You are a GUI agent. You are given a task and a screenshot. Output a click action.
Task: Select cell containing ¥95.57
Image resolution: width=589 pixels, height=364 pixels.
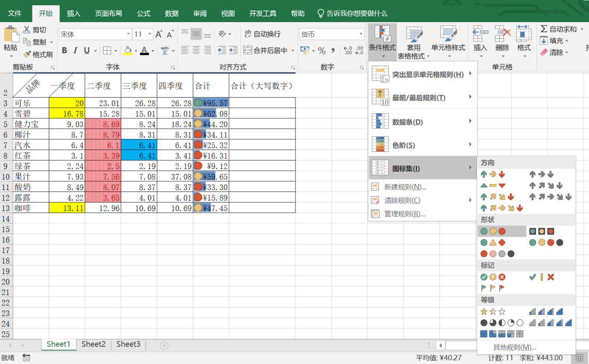pos(211,103)
